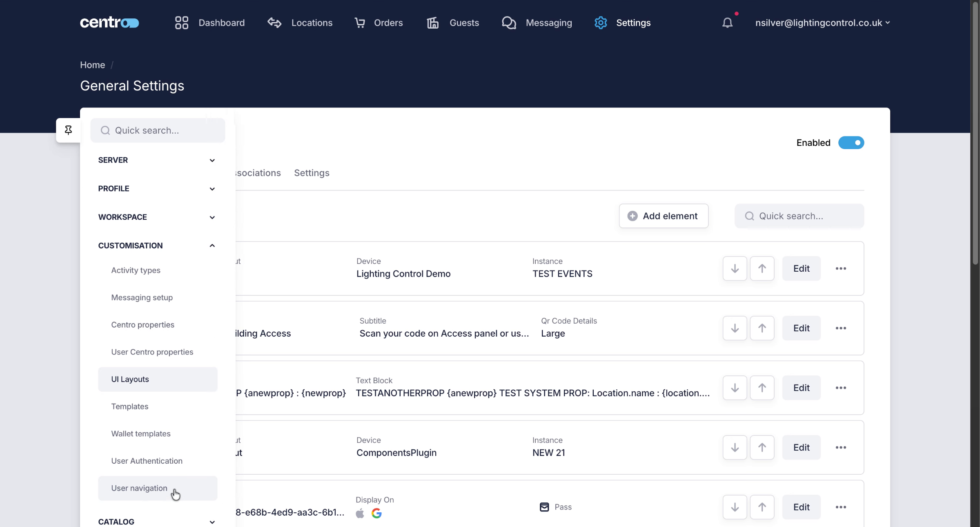The image size is (980, 527).
Task: Click the Guests building icon
Action: point(432,22)
